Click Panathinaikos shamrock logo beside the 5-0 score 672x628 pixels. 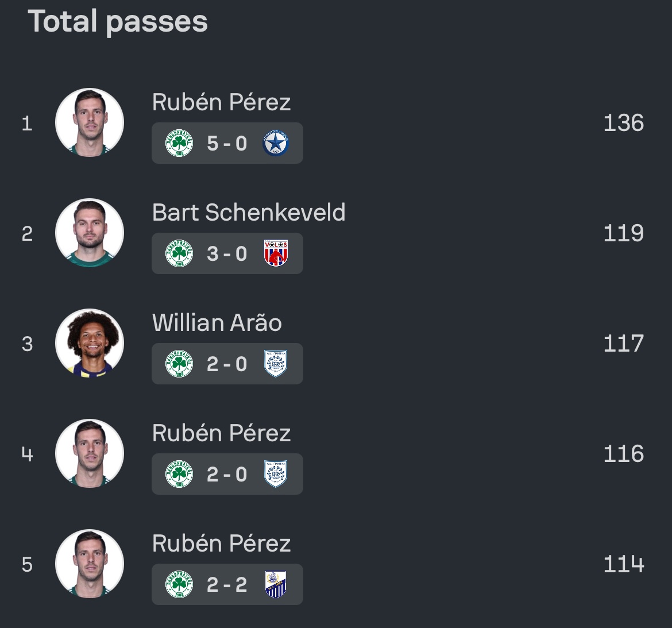click(x=179, y=143)
